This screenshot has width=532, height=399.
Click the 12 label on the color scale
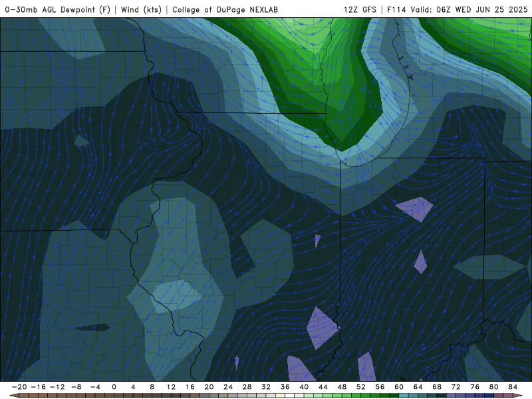(x=171, y=387)
